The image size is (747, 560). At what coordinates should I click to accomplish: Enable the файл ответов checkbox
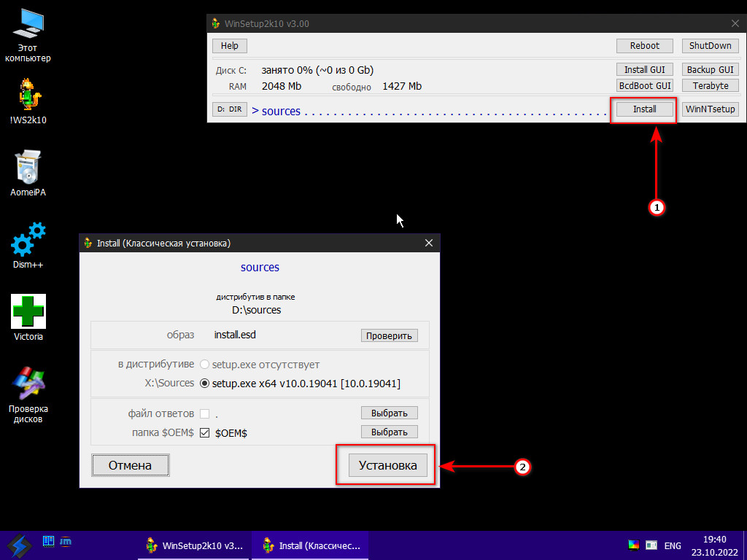point(204,413)
